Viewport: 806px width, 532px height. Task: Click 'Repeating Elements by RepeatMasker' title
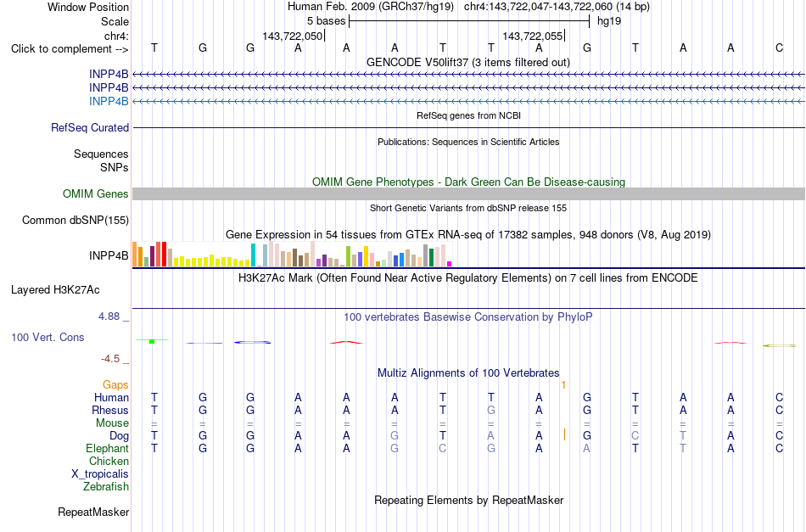pos(468,501)
